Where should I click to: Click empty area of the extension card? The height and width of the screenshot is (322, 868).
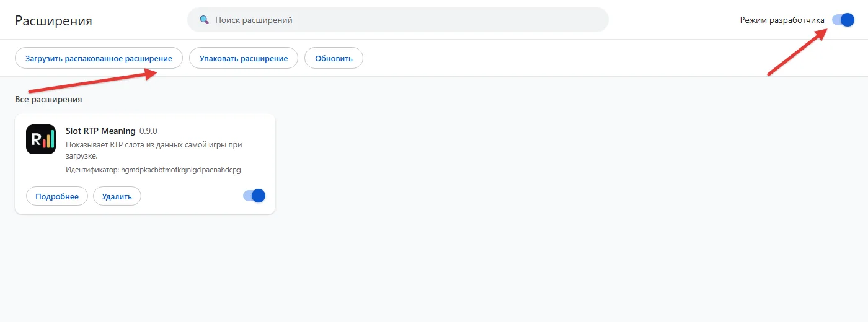[192, 196]
